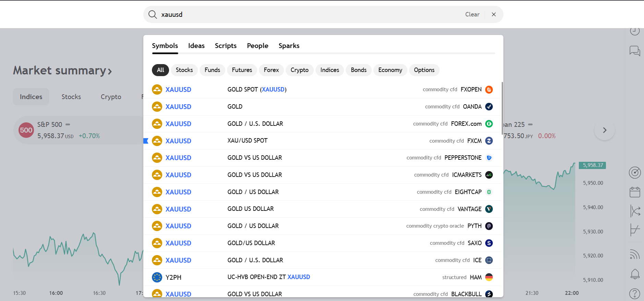Screen dimensions: 644x301
Task: Click the PYTH oracle logo icon
Action: [x=489, y=226]
